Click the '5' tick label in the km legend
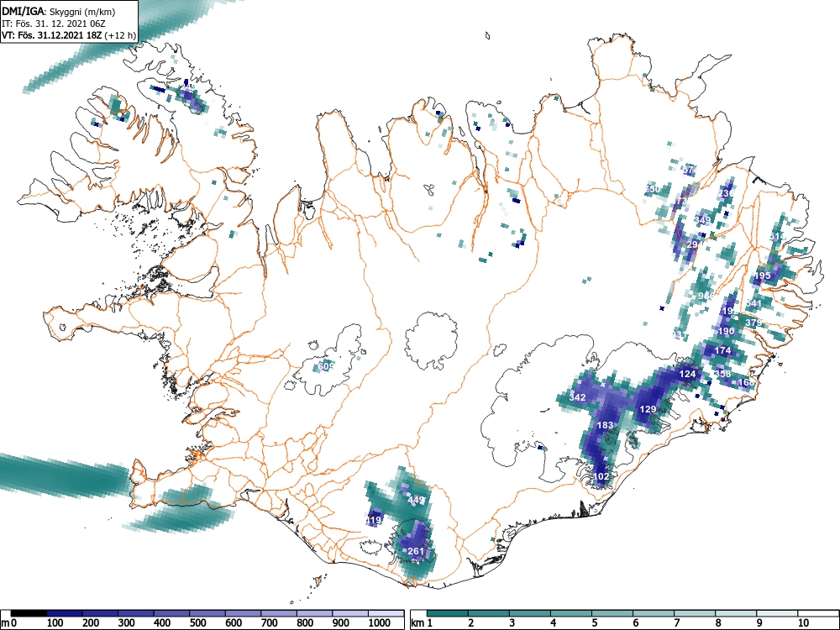 pyautogui.click(x=594, y=623)
